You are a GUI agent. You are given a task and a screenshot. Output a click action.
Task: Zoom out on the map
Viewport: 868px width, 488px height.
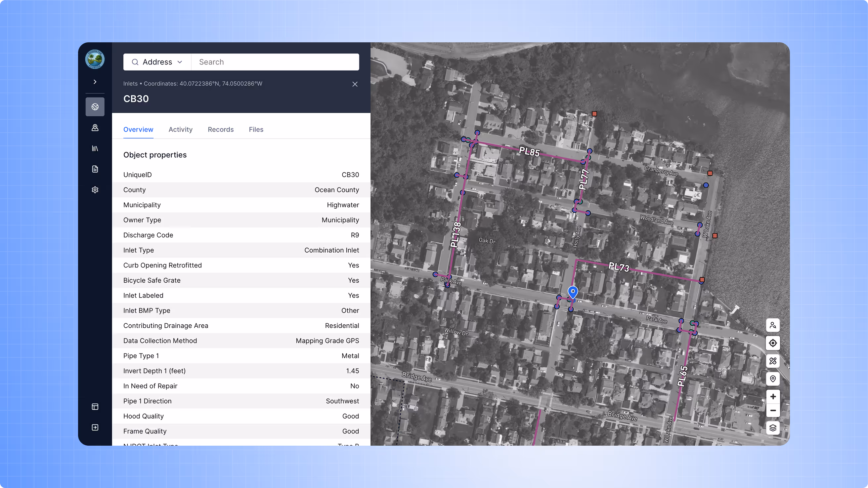[773, 411]
